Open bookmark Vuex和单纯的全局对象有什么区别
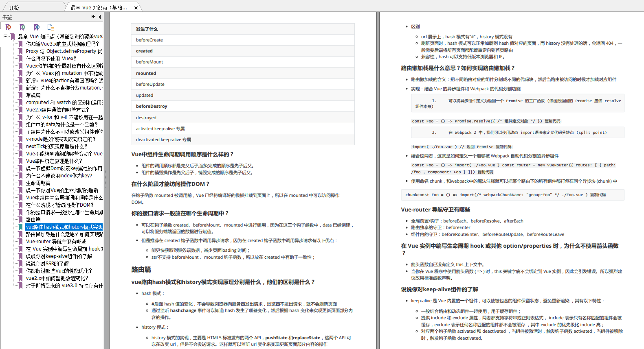 coord(64,66)
